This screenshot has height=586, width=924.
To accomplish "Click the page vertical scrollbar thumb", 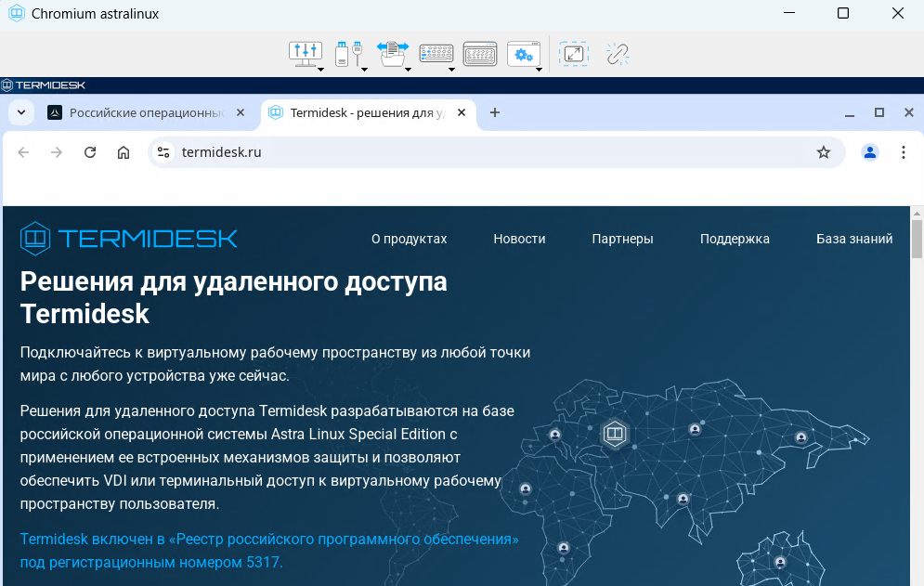I will [x=917, y=239].
